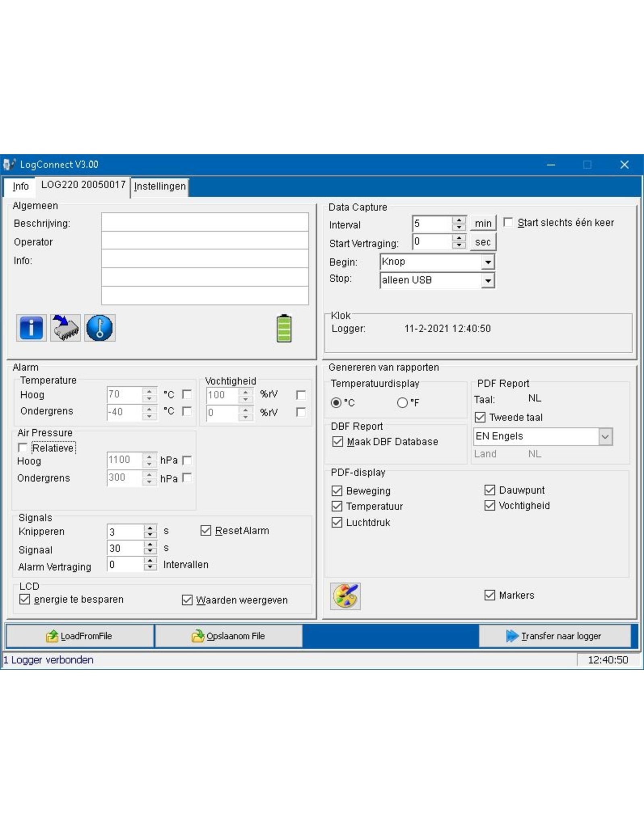Uncheck Luchtdruk in PDF-display
This screenshot has height=824, width=644.
337,522
